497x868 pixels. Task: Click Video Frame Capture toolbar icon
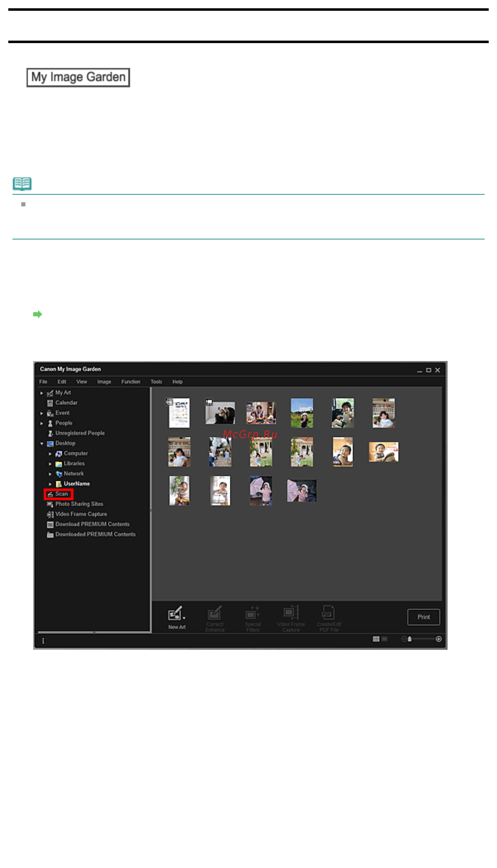291,613
